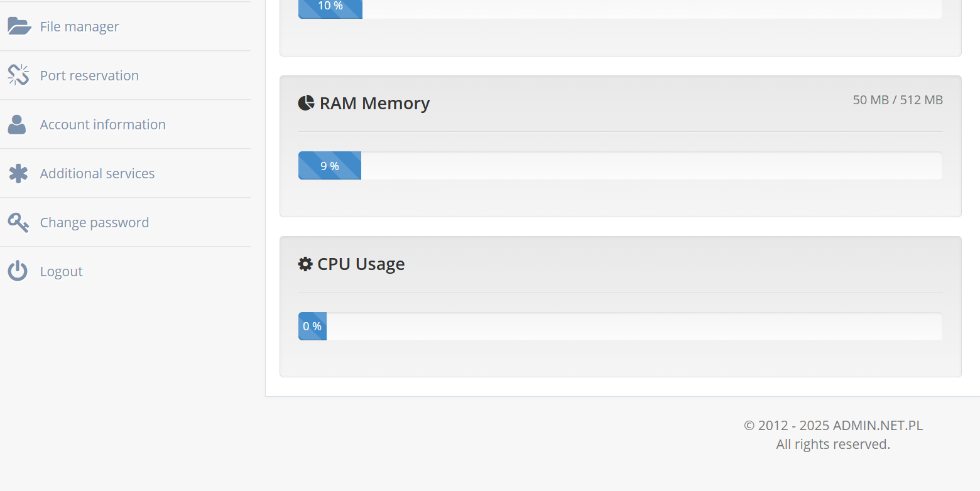This screenshot has height=491, width=980.
Task: Click the RAM Memory pie chart icon
Action: coord(306,103)
